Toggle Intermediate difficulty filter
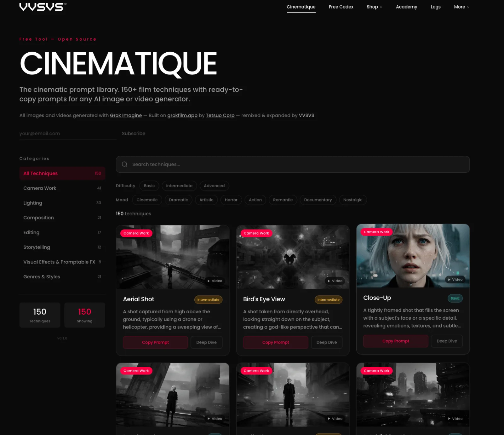Screen dimensions: 504x435 (x=179, y=186)
